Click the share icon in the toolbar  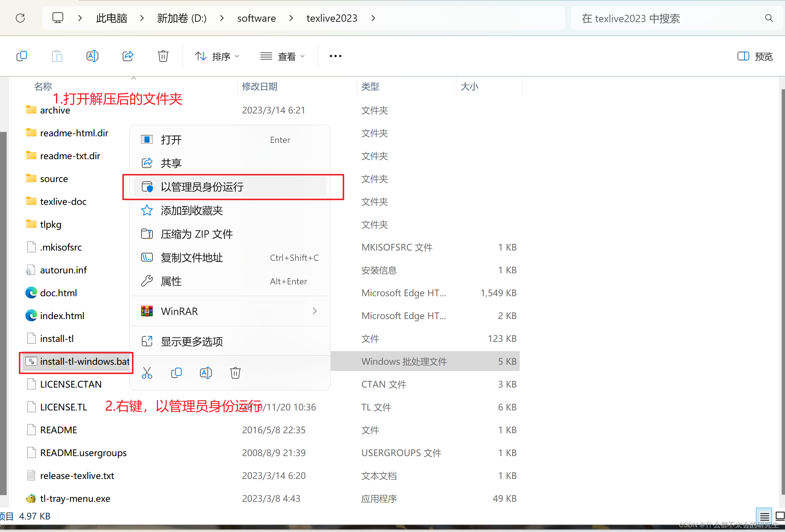pyautogui.click(x=127, y=56)
